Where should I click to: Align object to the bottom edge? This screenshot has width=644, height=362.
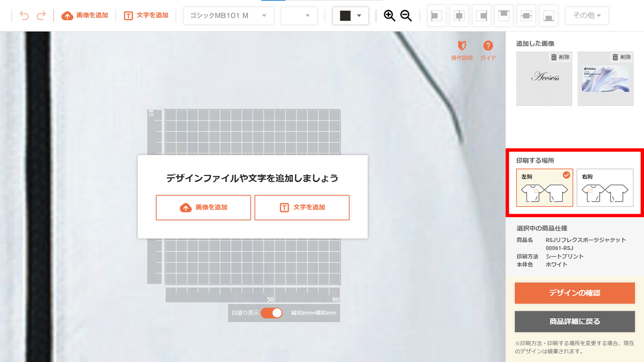pos(548,16)
